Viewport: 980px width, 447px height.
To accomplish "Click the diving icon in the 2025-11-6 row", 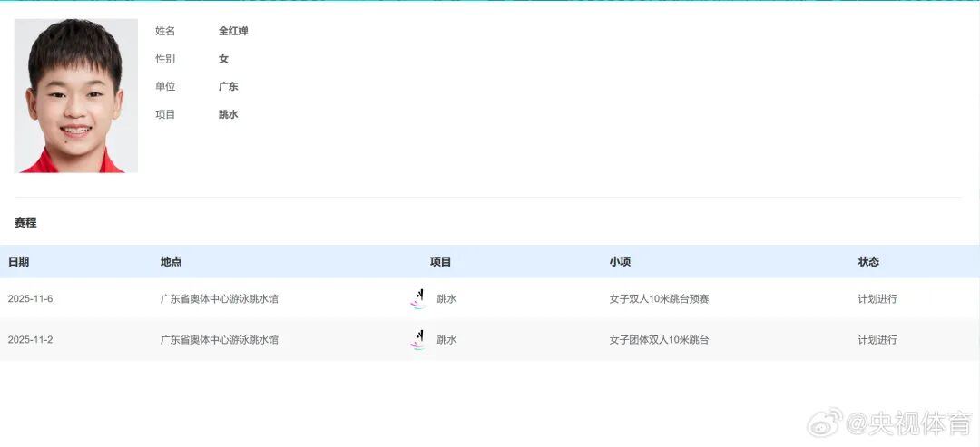I will (x=417, y=298).
